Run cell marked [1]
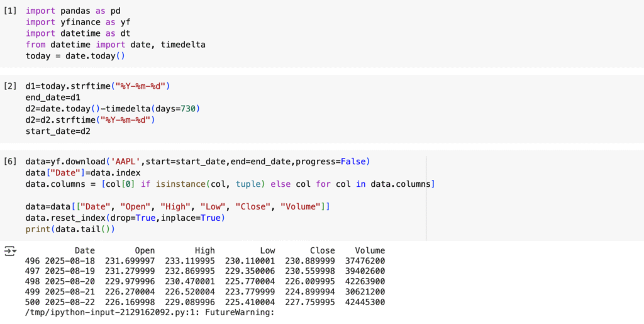Viewport: 644px width, 324px height. coord(10,11)
